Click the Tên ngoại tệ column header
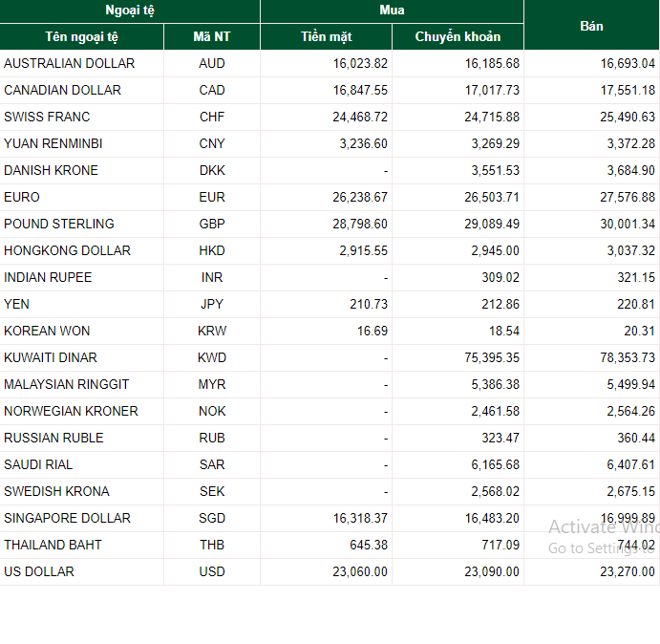Viewport: 660px width, 644px height. (x=81, y=37)
